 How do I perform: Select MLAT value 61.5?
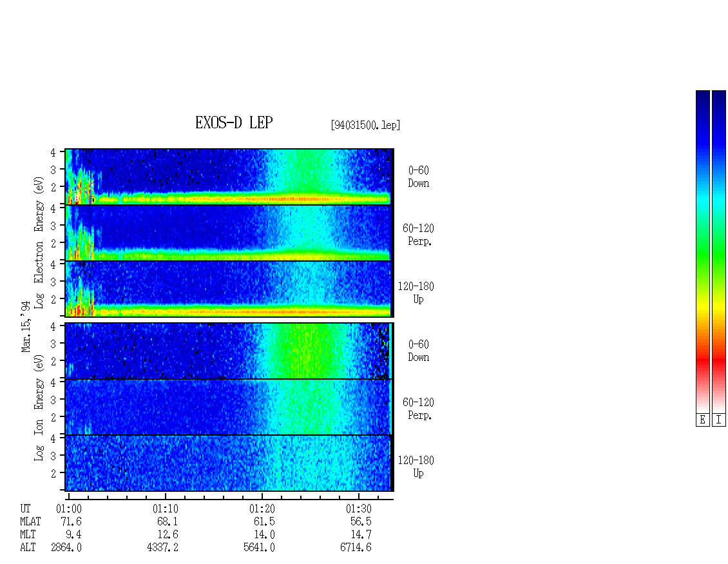(x=264, y=521)
